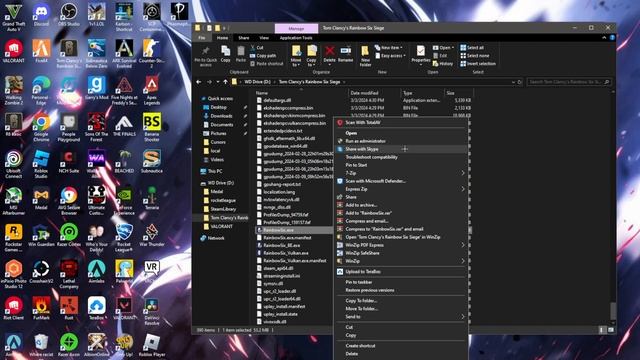
Task: Click History in the Open group
Action: pos(443,64)
